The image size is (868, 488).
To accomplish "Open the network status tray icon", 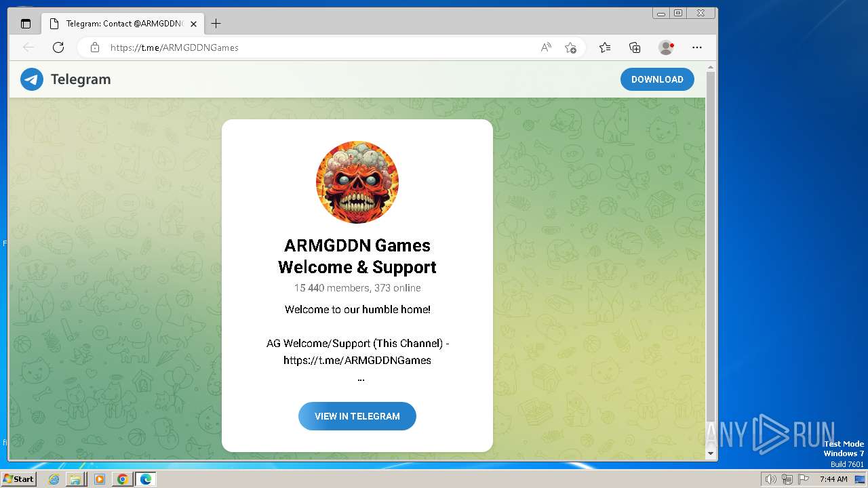I will 787,479.
